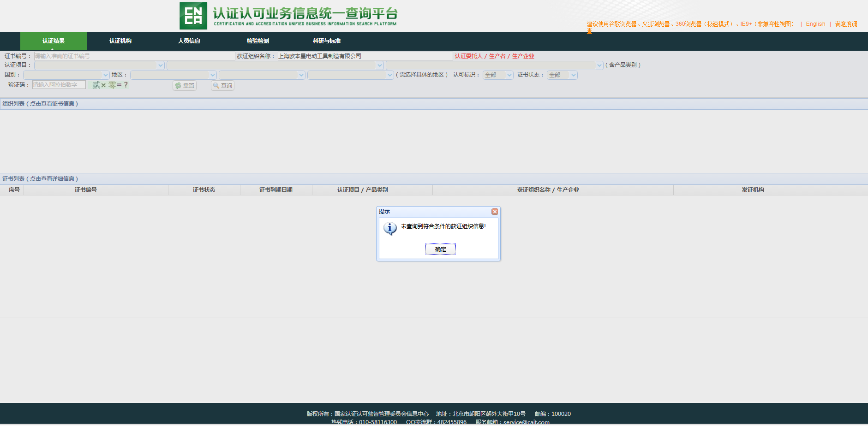Open the 认证机构 tab
Screen dimensions: 868x426
(x=120, y=41)
